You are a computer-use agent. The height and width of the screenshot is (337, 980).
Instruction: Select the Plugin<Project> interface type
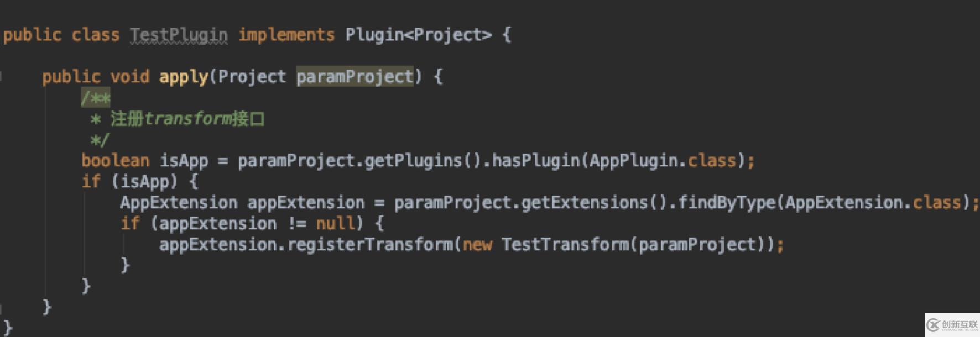(x=418, y=35)
